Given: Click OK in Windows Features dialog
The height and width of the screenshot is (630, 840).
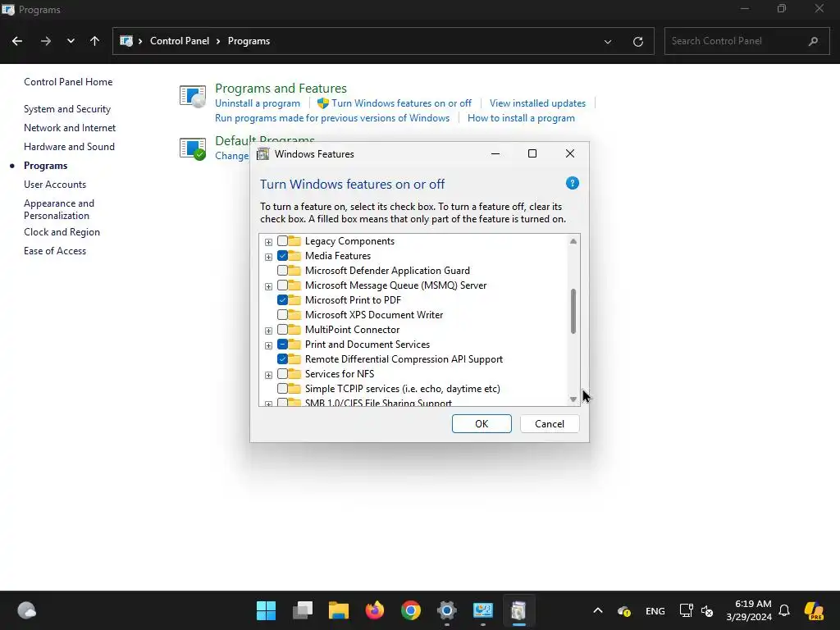Looking at the screenshot, I should pyautogui.click(x=482, y=424).
